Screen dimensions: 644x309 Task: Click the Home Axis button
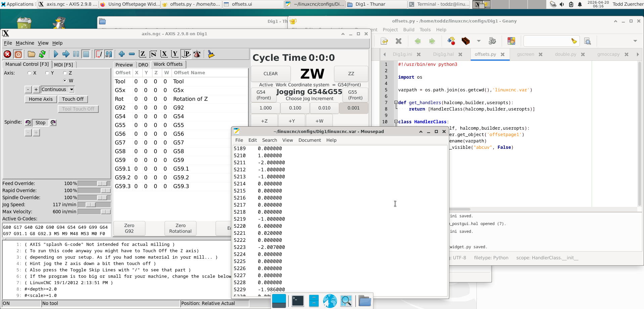pyautogui.click(x=41, y=99)
